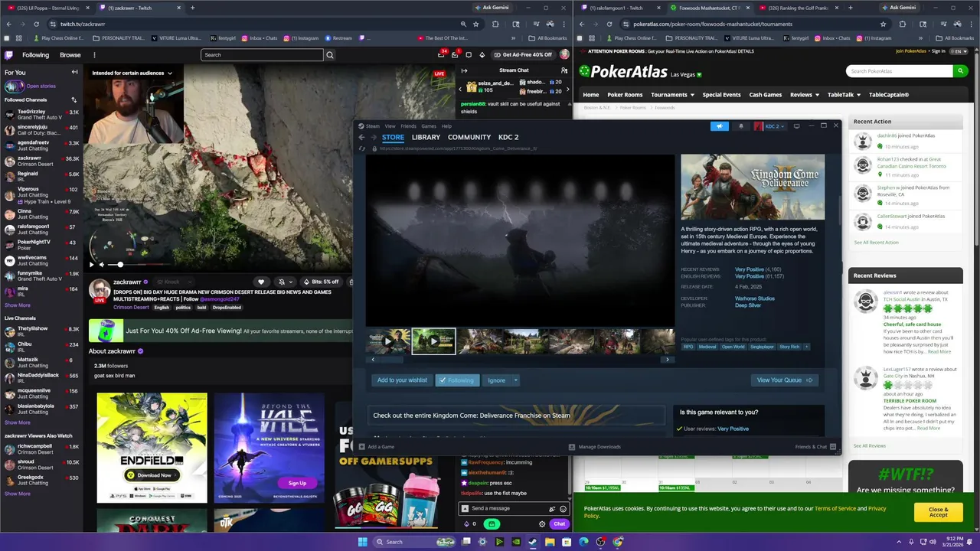Toggle the Following checkbox on Steam page
The height and width of the screenshot is (551, 980).
click(458, 380)
